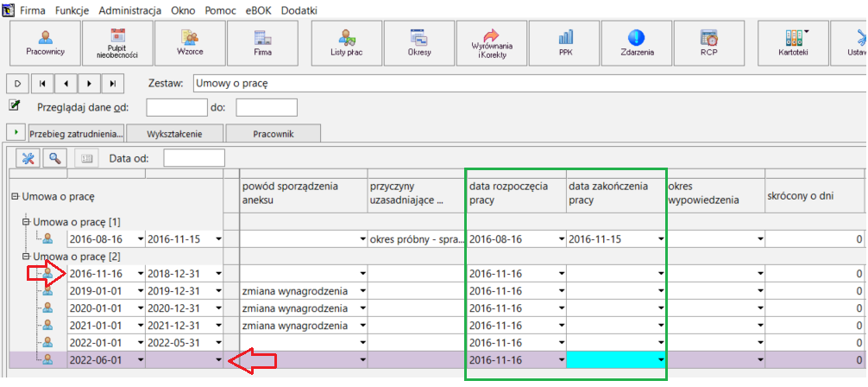
Task: Click the 'do' date field
Action: pyautogui.click(x=267, y=108)
